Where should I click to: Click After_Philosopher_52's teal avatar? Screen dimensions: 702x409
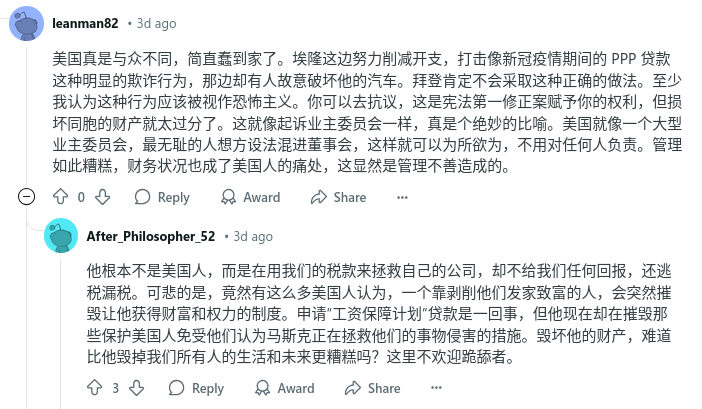(61, 236)
